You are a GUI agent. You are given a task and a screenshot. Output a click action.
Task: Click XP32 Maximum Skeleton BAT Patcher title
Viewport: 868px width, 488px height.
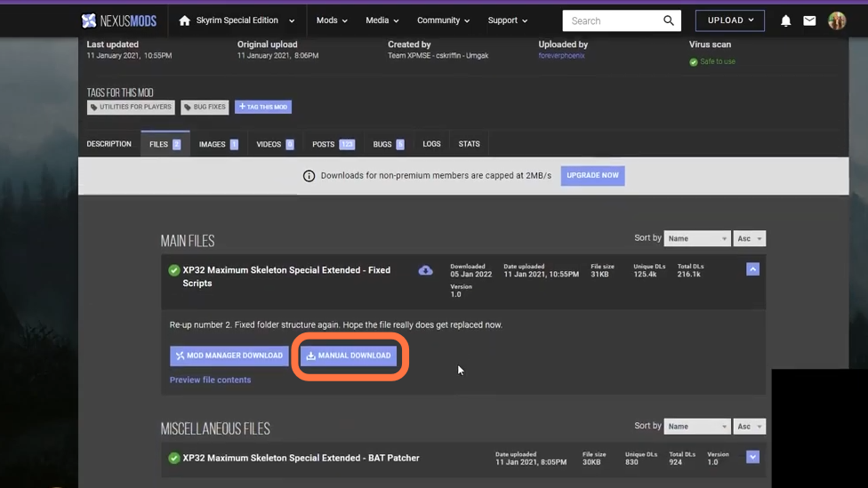pos(301,458)
